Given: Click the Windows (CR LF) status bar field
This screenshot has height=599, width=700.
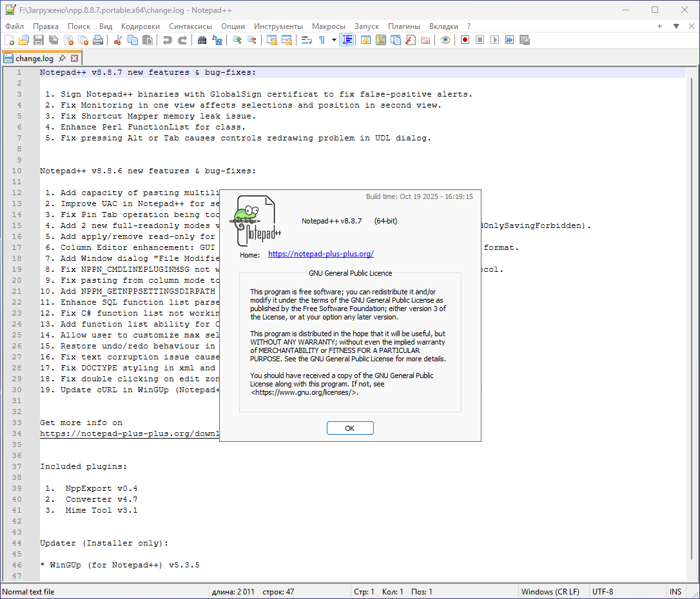Looking at the screenshot, I should pos(550,592).
